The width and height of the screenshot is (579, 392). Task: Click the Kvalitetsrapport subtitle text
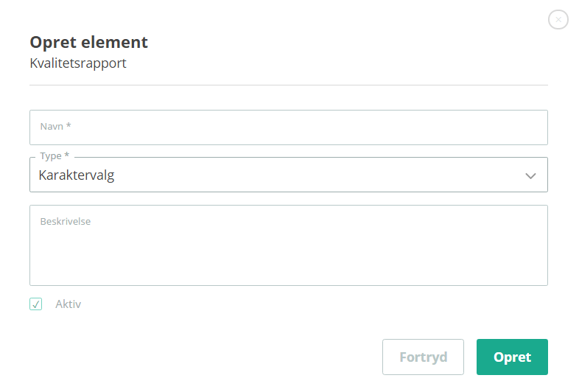(78, 63)
